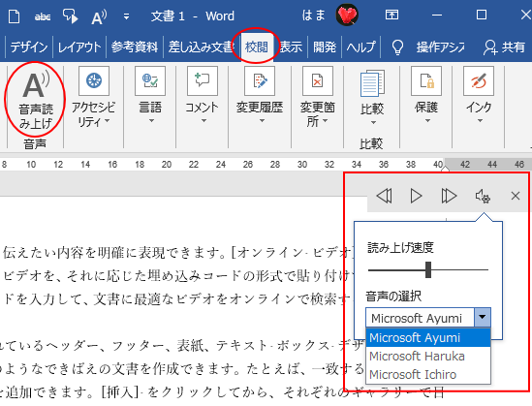This screenshot has height=406, width=532.
Task: Adjust the reading speed (読み上げ速度) slider
Action: point(428,270)
